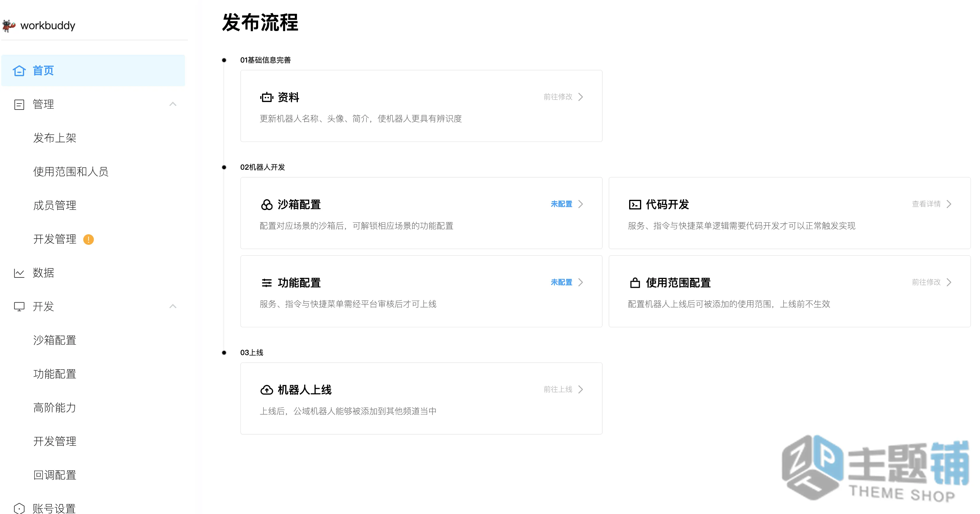Click the 发布流程 page heading
The height and width of the screenshot is (514, 980).
[x=260, y=23]
